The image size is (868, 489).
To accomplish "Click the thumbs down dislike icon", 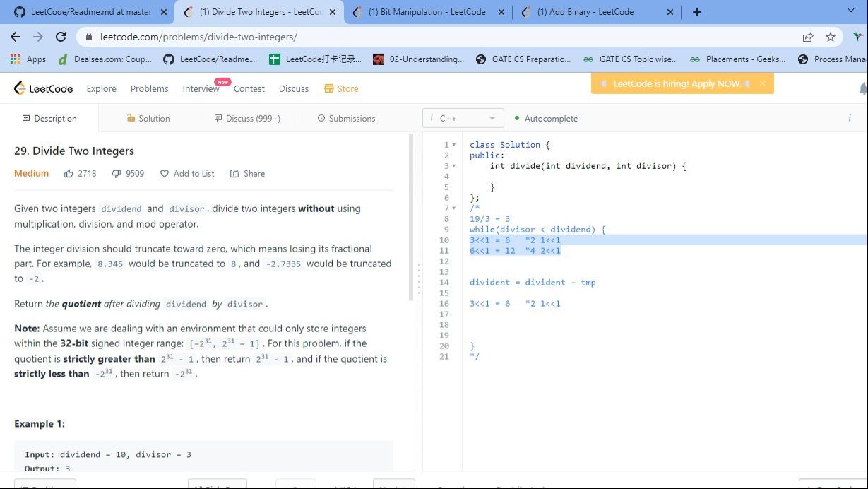I will (x=117, y=174).
